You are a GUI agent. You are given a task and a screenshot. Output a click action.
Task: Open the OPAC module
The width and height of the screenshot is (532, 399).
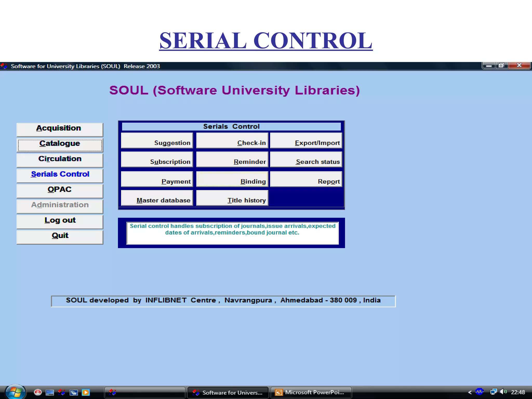tap(60, 191)
